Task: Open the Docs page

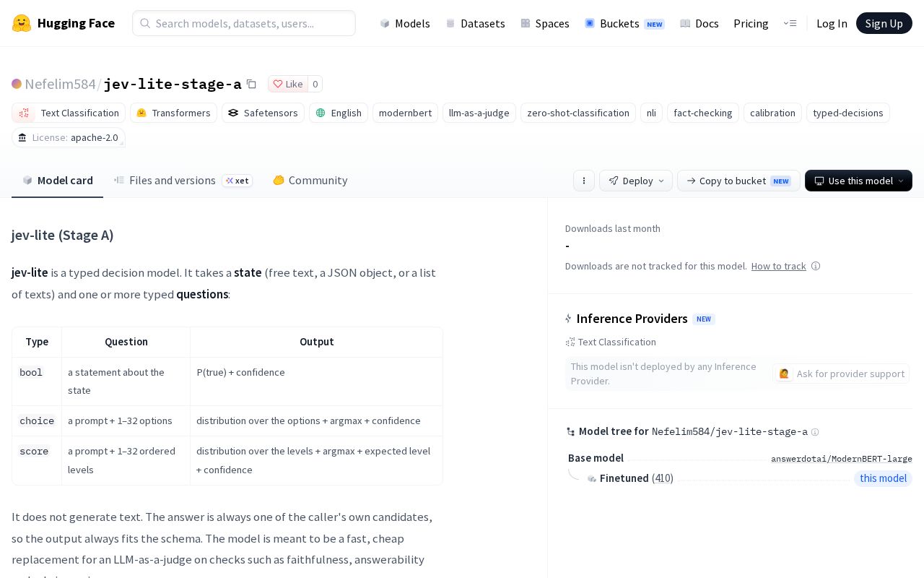Action: coord(699,23)
